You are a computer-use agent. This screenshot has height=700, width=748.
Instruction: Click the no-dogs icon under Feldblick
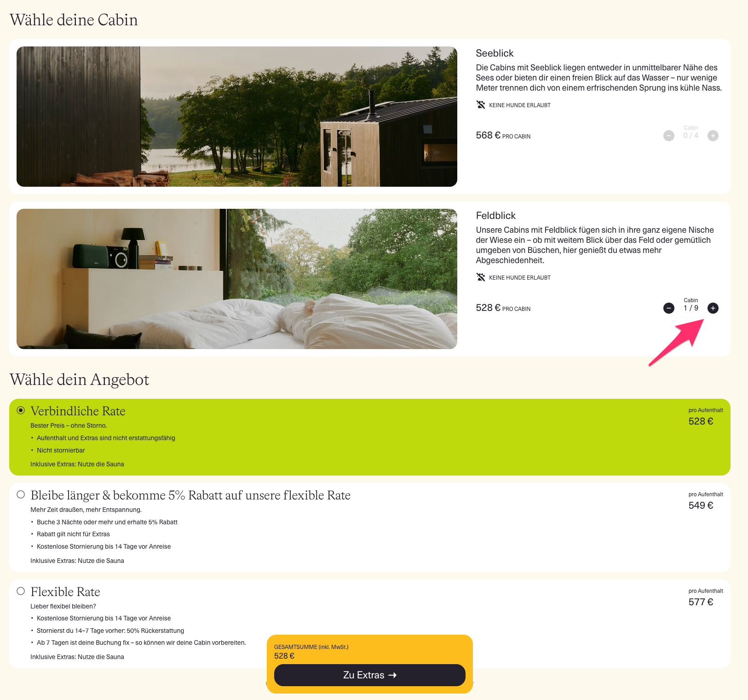[481, 277]
